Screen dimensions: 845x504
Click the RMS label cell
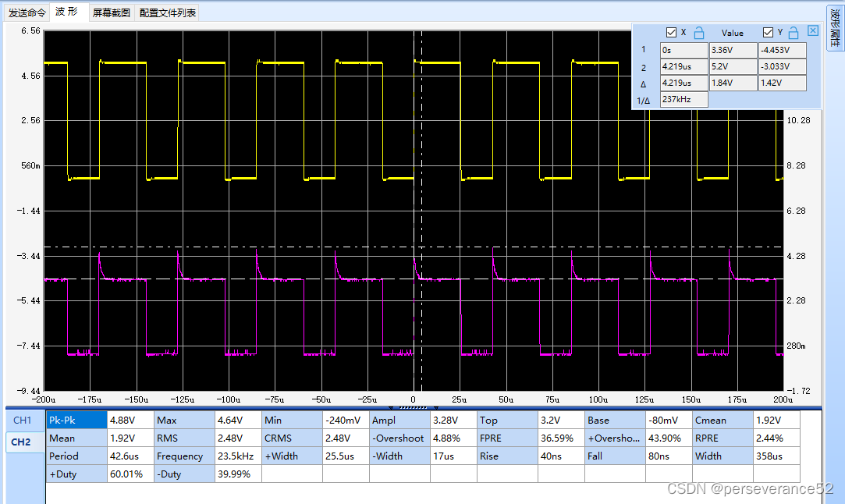[184, 438]
